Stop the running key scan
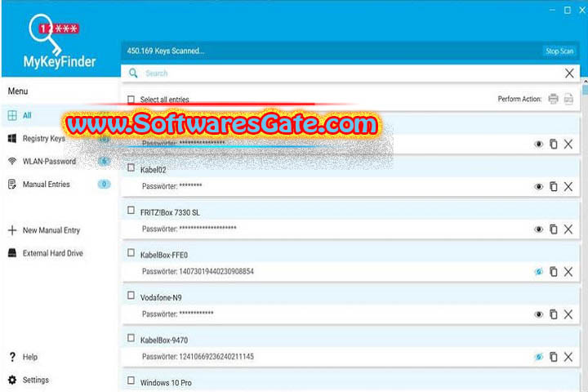Screen dimensions: 588x392 click(x=559, y=51)
